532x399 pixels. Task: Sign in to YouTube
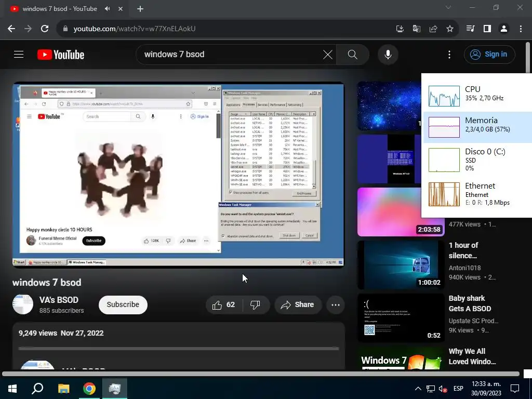pos(489,54)
